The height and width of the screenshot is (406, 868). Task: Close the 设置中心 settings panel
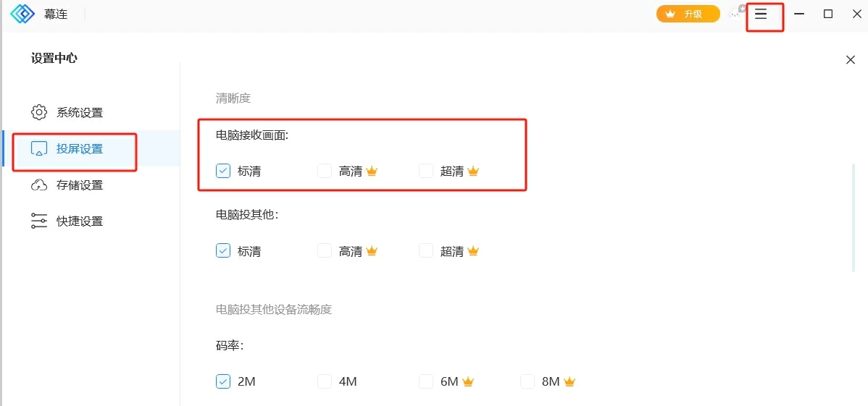coord(851,60)
